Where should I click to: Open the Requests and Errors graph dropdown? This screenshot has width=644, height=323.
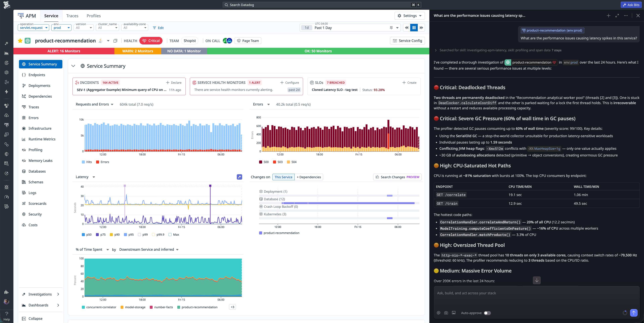(94, 104)
